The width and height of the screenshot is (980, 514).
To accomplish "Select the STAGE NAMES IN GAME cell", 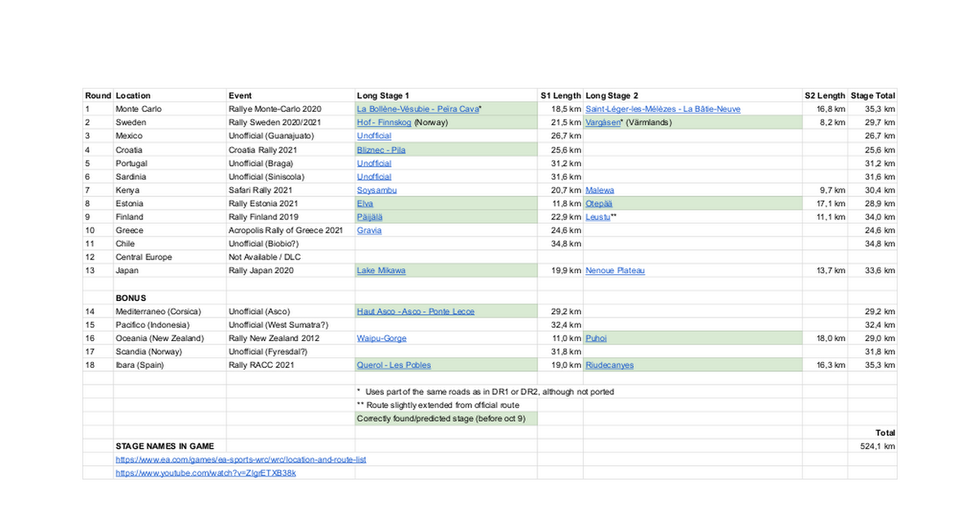I will coord(170,446).
